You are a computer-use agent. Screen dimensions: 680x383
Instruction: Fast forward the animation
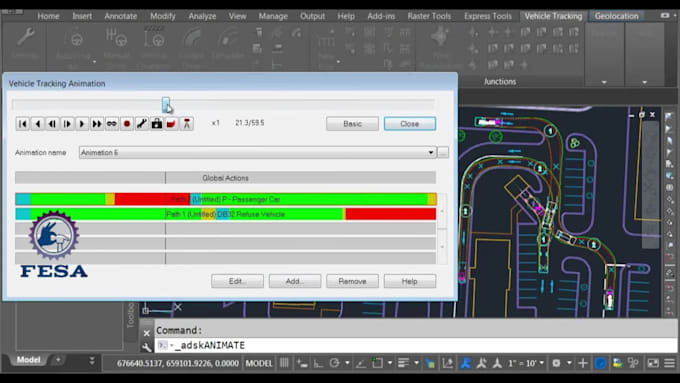pyautogui.click(x=96, y=124)
